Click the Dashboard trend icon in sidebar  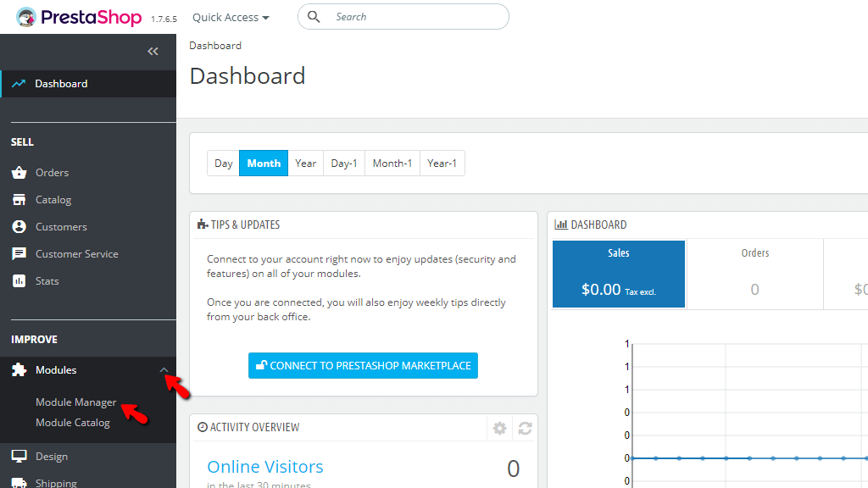tap(19, 84)
